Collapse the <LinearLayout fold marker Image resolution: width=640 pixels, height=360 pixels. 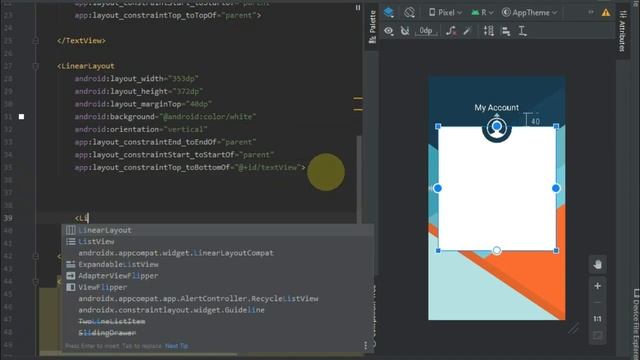pyautogui.click(x=36, y=66)
